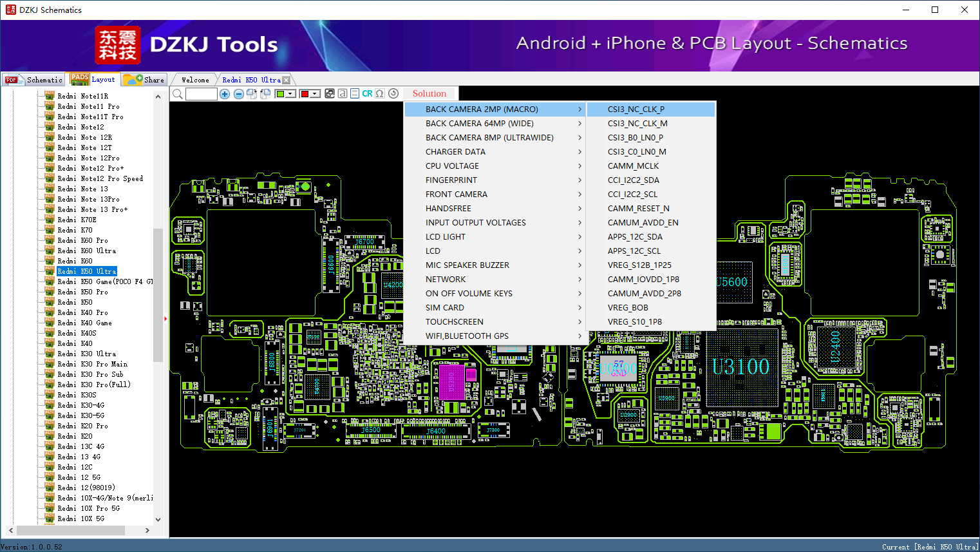The image size is (980, 552).
Task: Select Redmi Note12 Pro Speed in tree
Action: (x=100, y=178)
